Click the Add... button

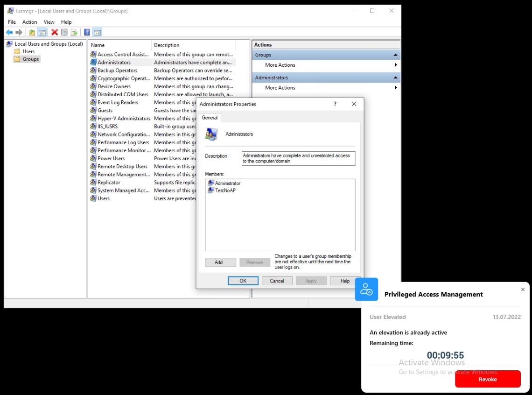[x=221, y=262]
